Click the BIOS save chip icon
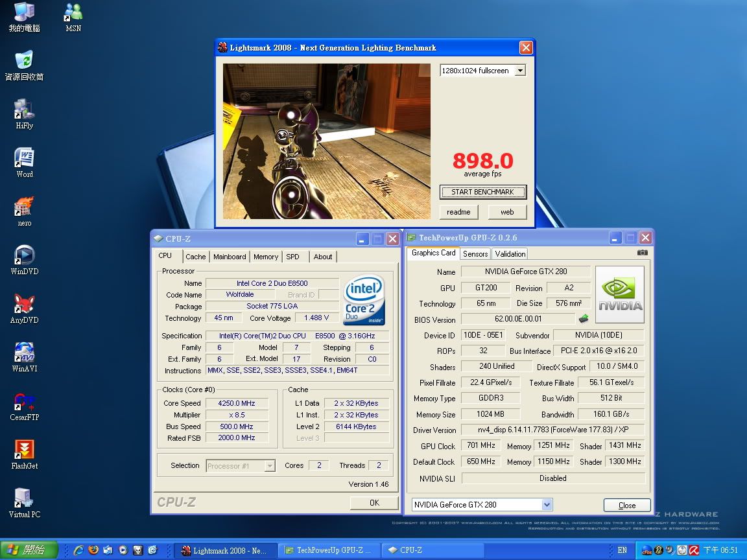The image size is (747, 560). (x=584, y=319)
